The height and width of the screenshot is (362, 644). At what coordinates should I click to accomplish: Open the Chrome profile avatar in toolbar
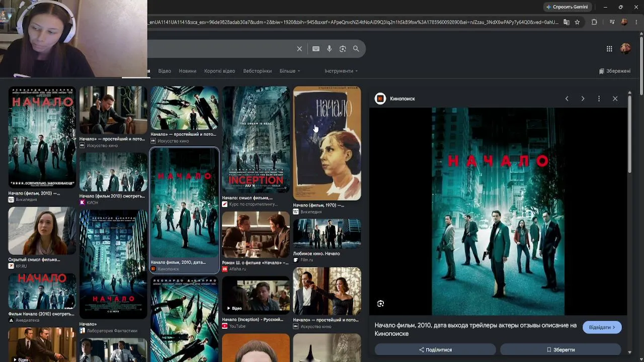pyautogui.click(x=624, y=22)
